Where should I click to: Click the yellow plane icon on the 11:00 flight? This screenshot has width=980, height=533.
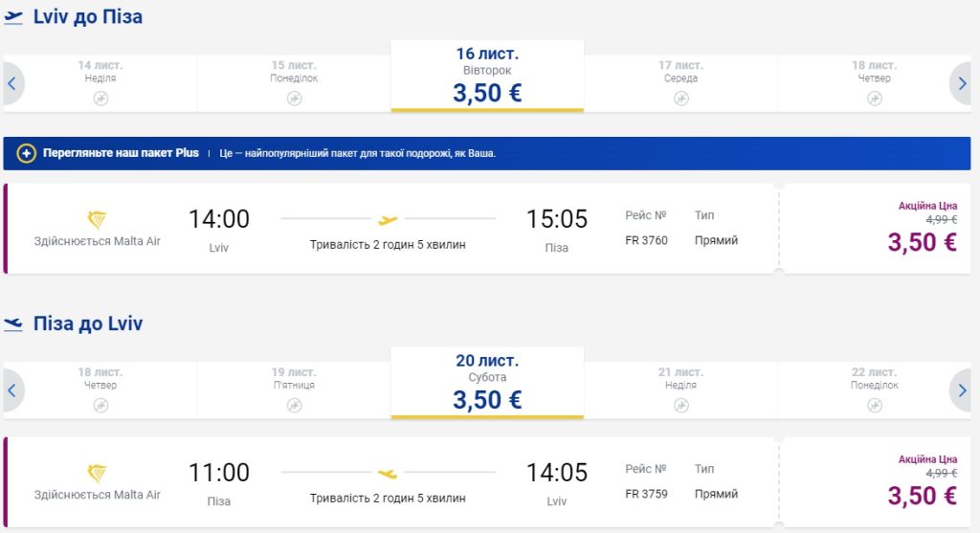(388, 473)
